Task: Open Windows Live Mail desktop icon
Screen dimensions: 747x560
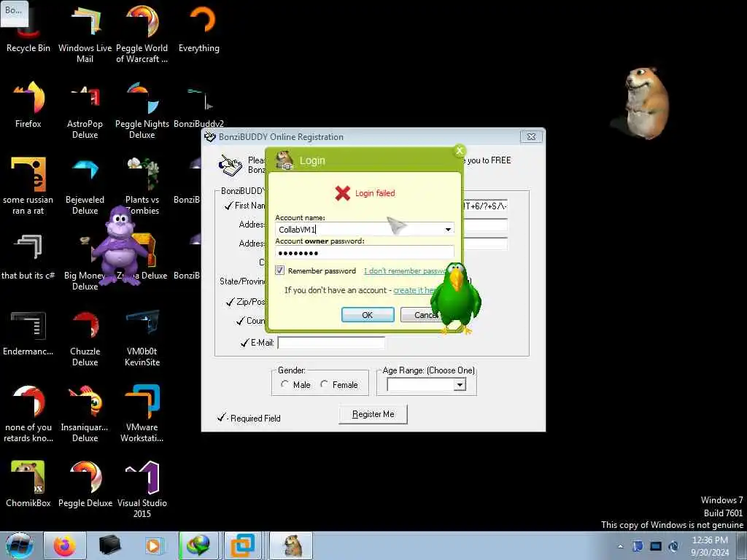Action: pos(85,34)
